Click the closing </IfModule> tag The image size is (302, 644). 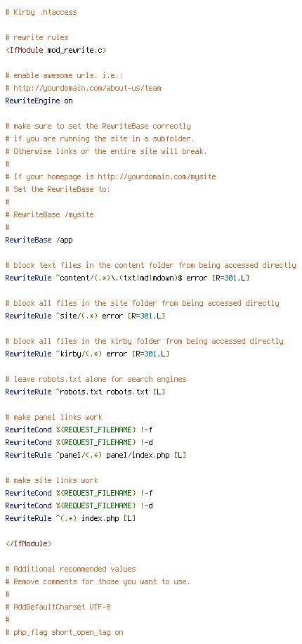click(29, 543)
